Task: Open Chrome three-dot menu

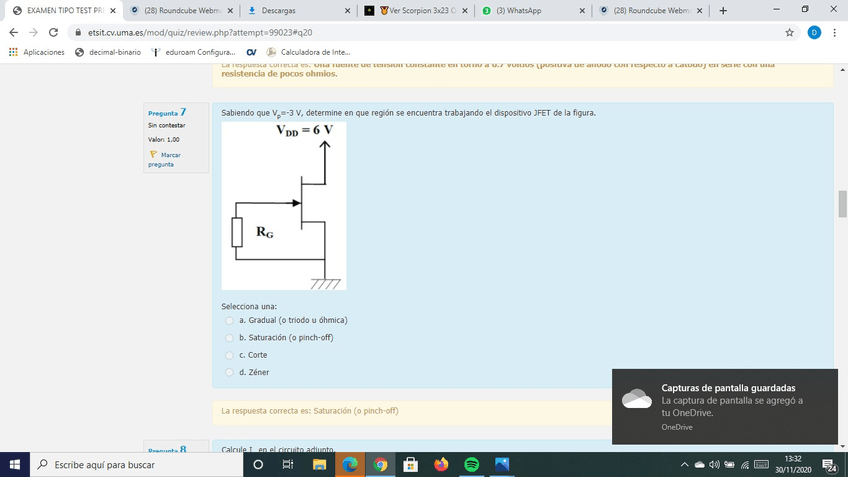Action: pyautogui.click(x=834, y=32)
